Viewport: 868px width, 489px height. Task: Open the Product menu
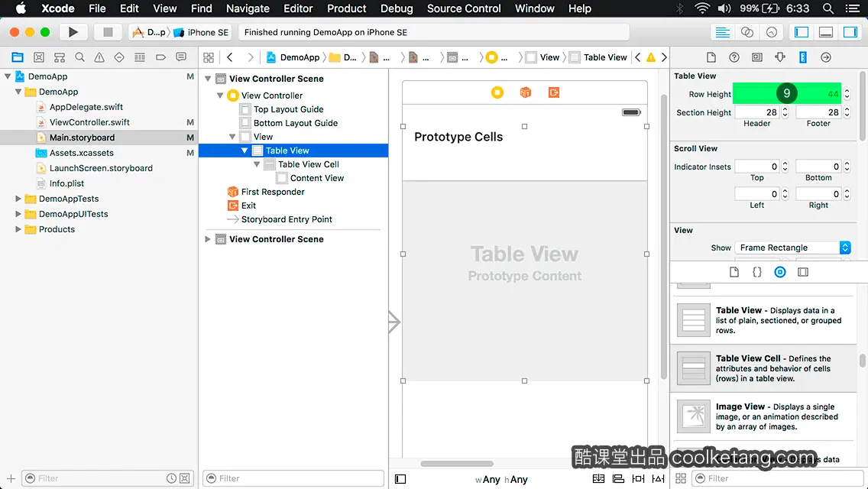pos(347,8)
